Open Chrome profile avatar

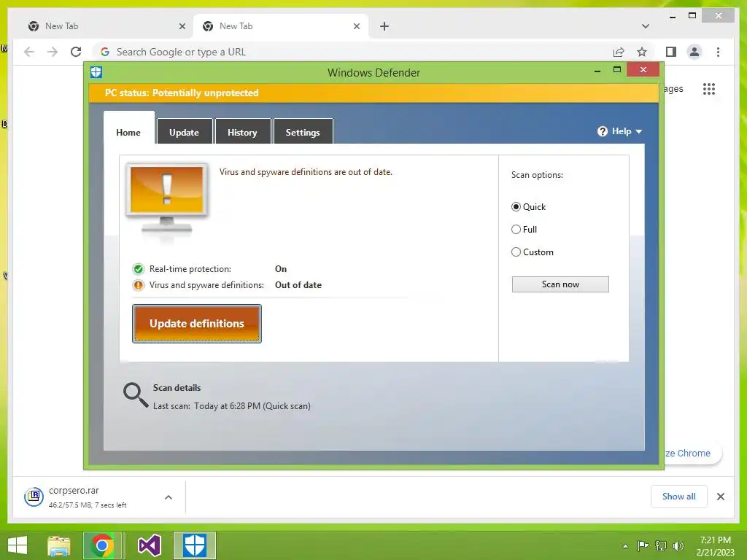click(x=694, y=52)
